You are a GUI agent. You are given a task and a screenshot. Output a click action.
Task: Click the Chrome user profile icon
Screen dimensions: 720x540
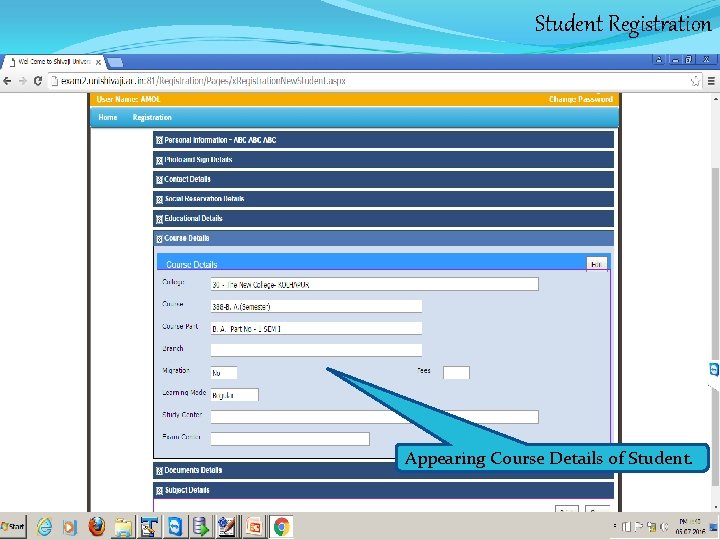(658, 59)
